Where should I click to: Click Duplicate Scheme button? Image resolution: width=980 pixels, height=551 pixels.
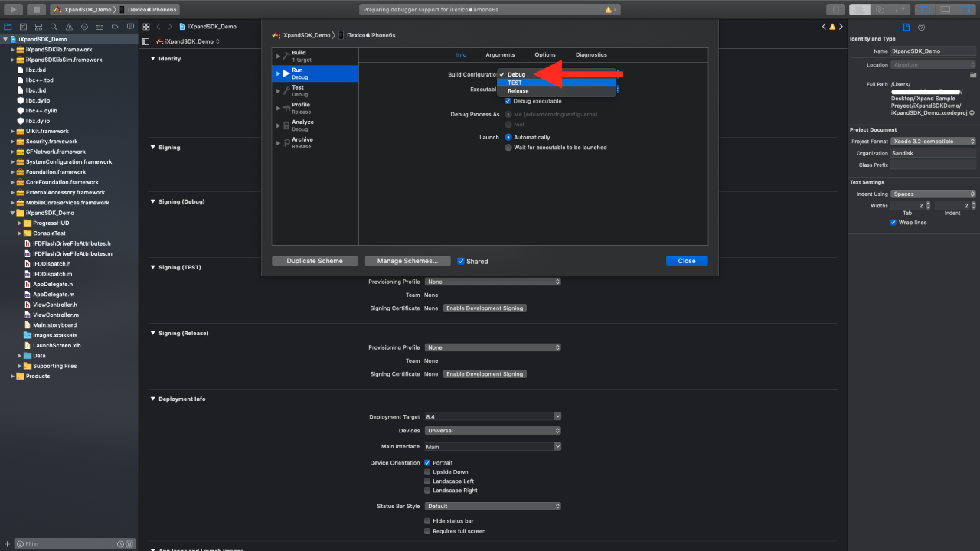tap(315, 261)
